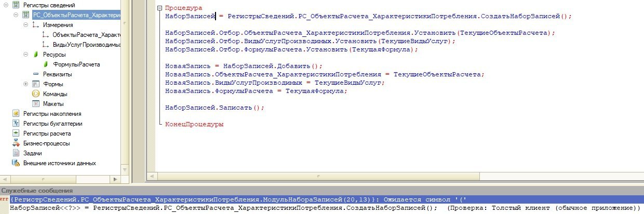Image resolution: width=644 pixels, height=214 pixels.
Task: Select the Ресурсы tree item
Action: [x=55, y=55]
